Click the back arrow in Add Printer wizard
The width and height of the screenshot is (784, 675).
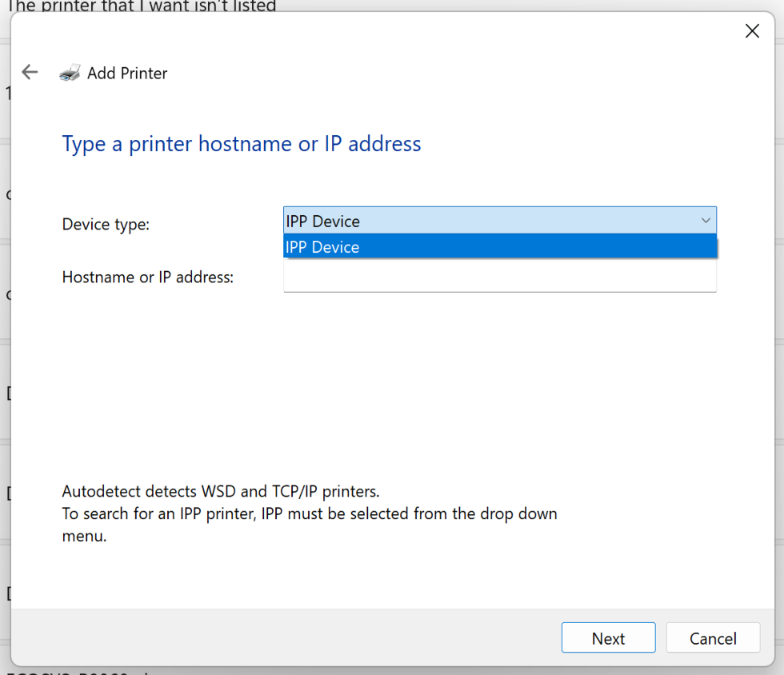click(30, 72)
